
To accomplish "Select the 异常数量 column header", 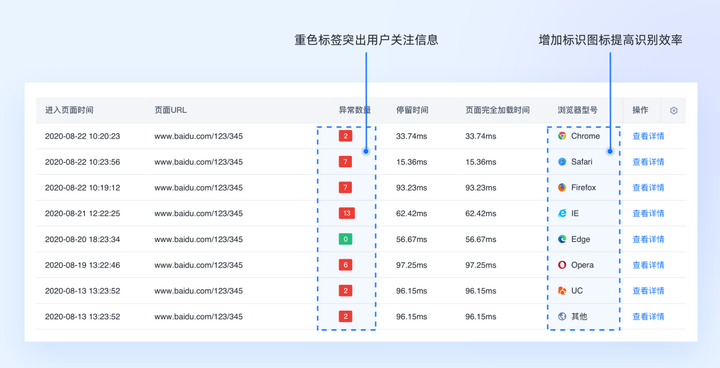I will tap(354, 110).
